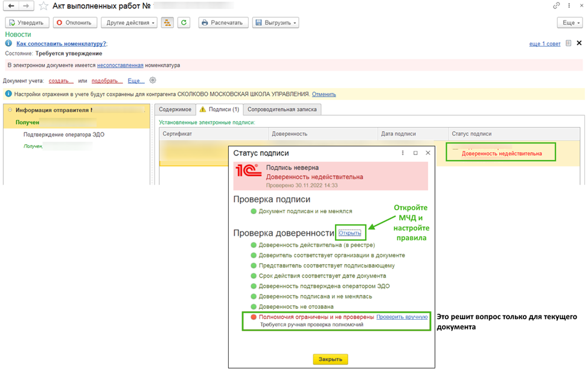This screenshot has height=371, width=588.
Task: Click Полномочия ограничены и не проверены text
Action: [316, 317]
